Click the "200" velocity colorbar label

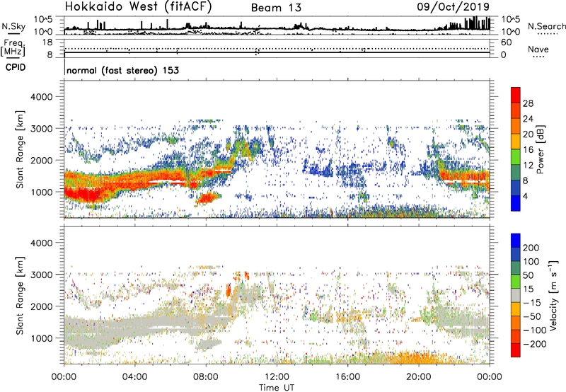point(531,248)
